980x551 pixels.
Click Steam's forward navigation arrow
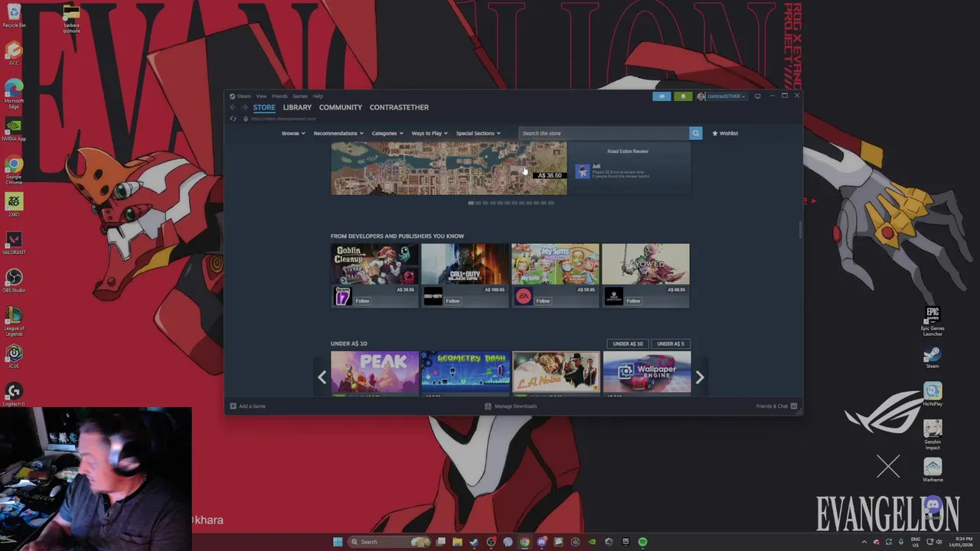pos(245,107)
